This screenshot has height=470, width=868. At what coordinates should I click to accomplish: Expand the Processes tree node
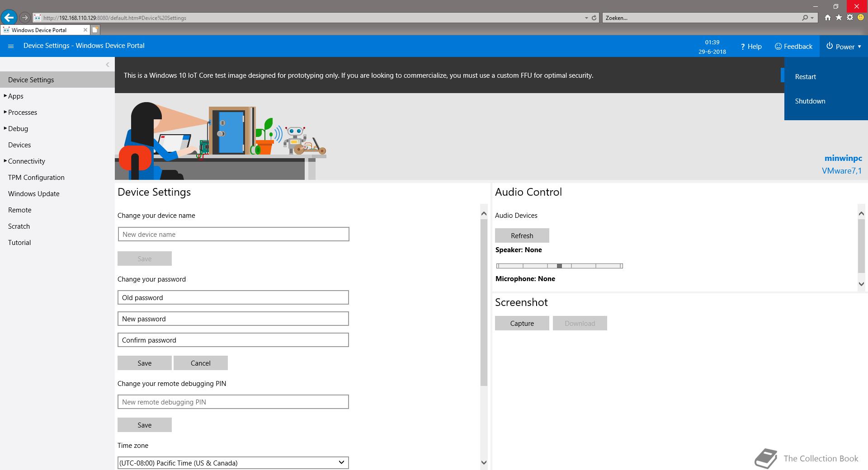5,112
